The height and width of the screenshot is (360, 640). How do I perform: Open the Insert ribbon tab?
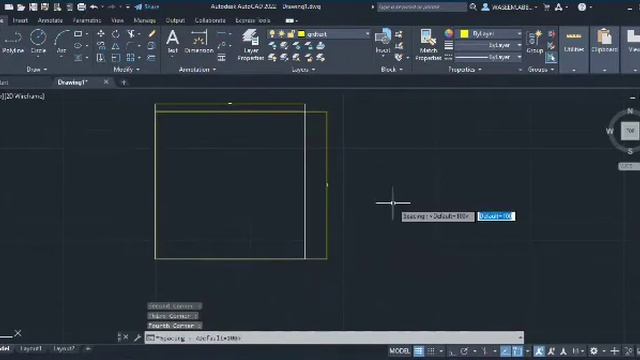click(x=20, y=20)
